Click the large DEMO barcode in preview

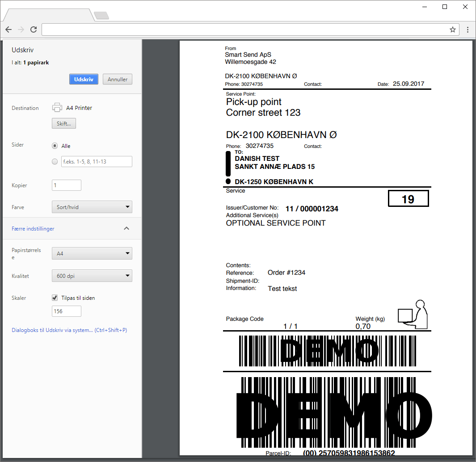[x=334, y=412]
